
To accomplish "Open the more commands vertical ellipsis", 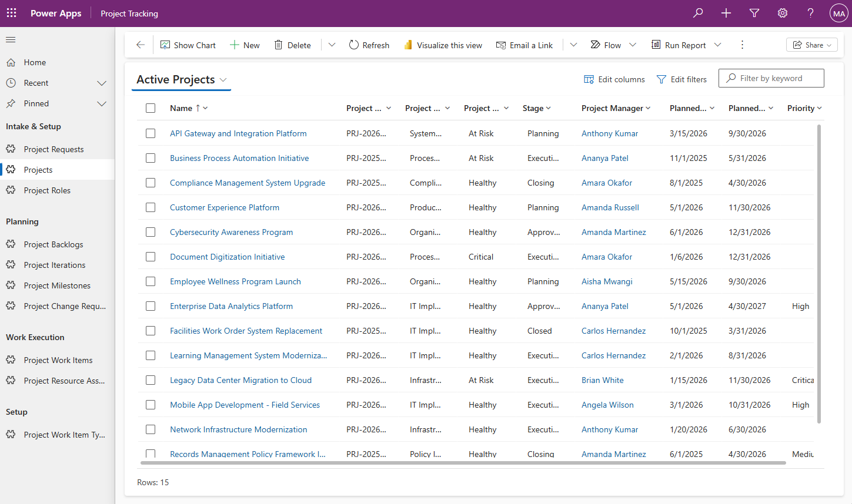I will pos(742,45).
